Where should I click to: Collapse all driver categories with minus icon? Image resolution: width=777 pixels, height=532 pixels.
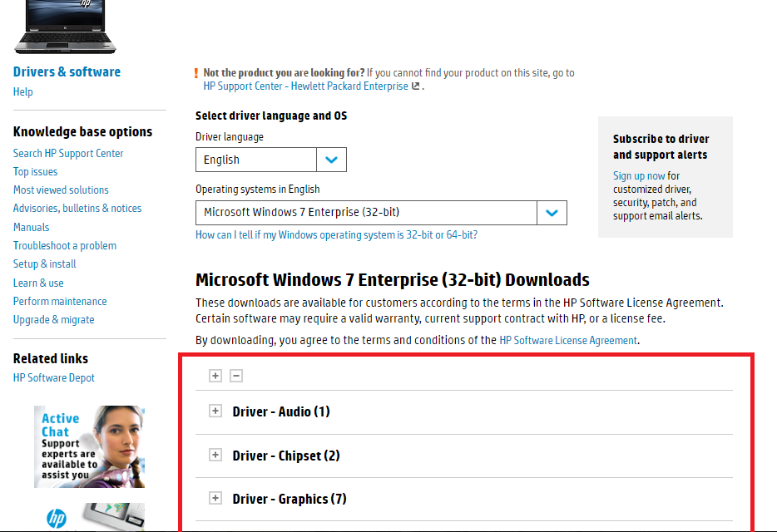coord(236,376)
